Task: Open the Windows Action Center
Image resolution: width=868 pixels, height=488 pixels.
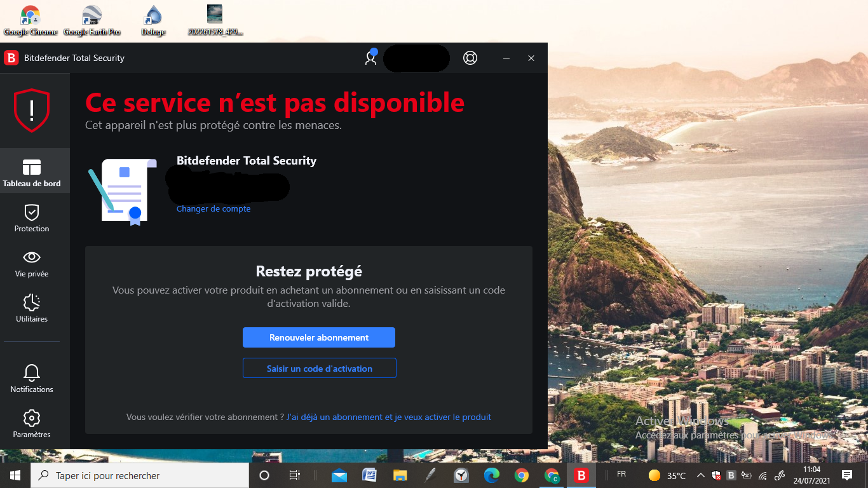Action: pyautogui.click(x=846, y=475)
